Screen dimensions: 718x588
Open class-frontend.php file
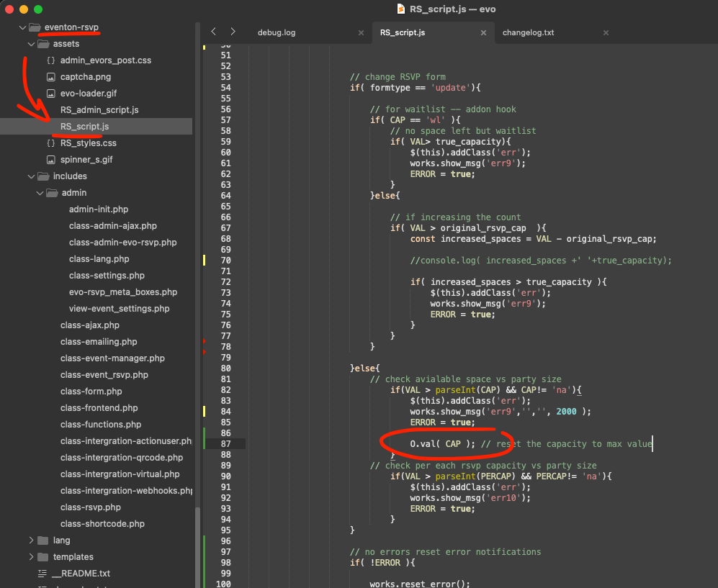point(99,407)
